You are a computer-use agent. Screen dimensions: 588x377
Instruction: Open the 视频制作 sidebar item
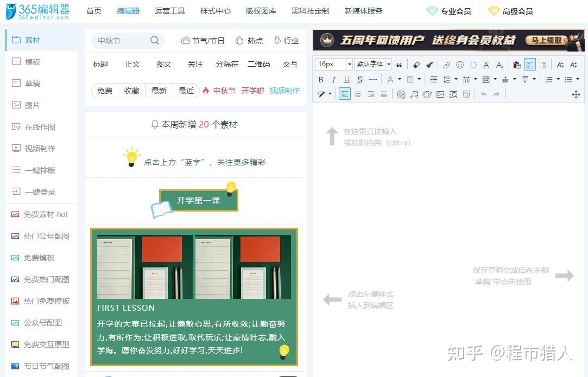point(41,148)
